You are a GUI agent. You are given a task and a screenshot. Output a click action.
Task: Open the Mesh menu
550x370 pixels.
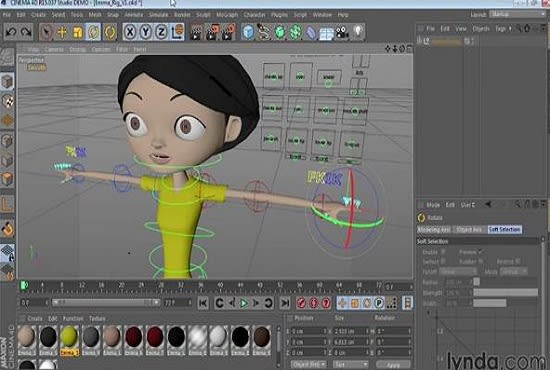[x=95, y=15]
